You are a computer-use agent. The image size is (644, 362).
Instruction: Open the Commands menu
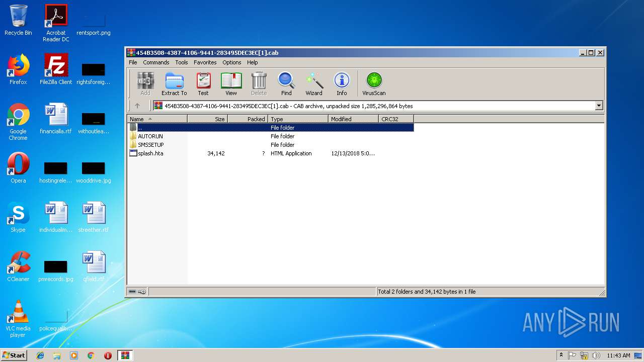(156, 62)
